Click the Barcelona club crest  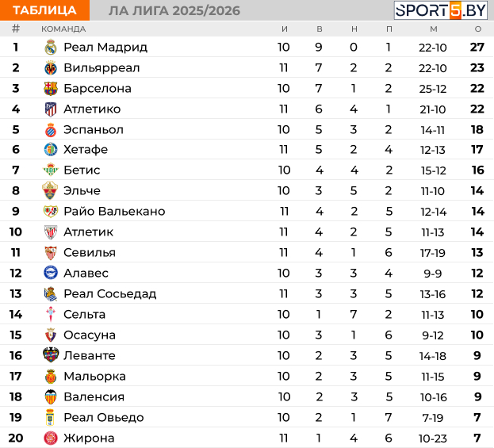pyautogui.click(x=51, y=88)
